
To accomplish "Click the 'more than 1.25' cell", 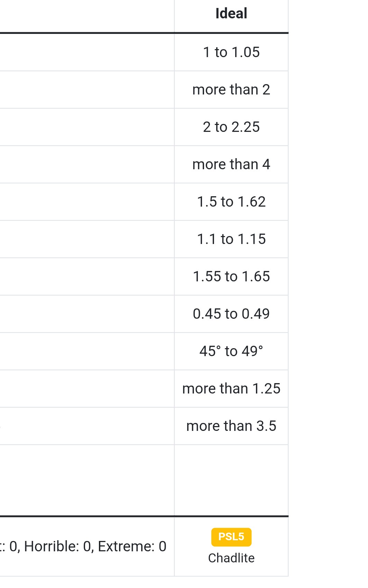I will click(231, 389).
